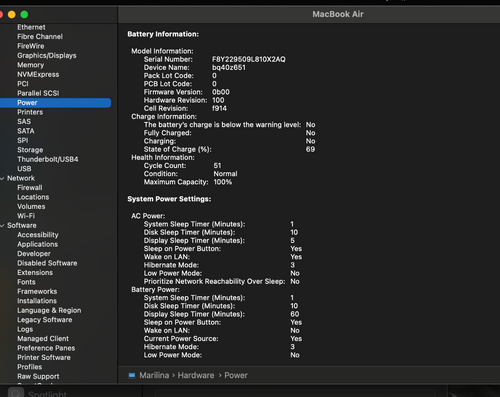Select Memory in the sidebar
The width and height of the screenshot is (500, 397).
(31, 65)
